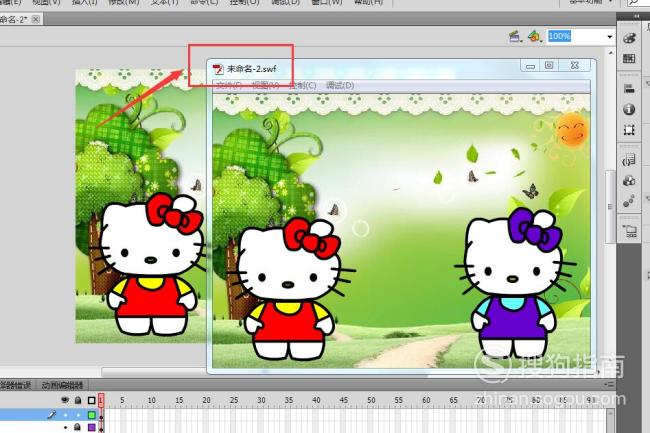Toggle lock all layers padlock icon
Viewport: 650px width, 433px height.
[78, 400]
